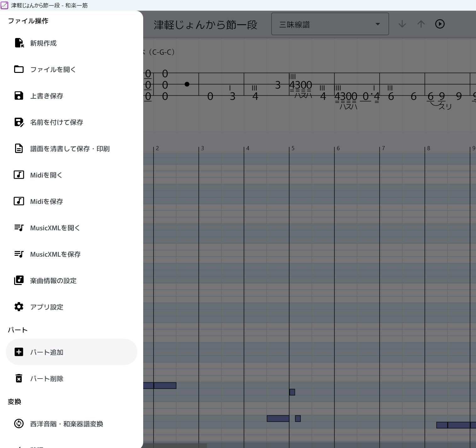Screen dimensions: 476x448
Task: Click measure 5 marker on the timeline
Action: point(293,148)
